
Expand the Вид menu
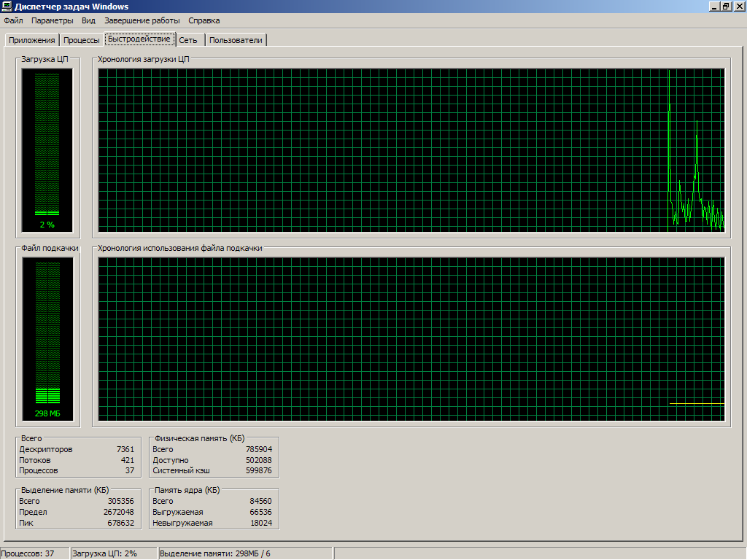[x=88, y=20]
